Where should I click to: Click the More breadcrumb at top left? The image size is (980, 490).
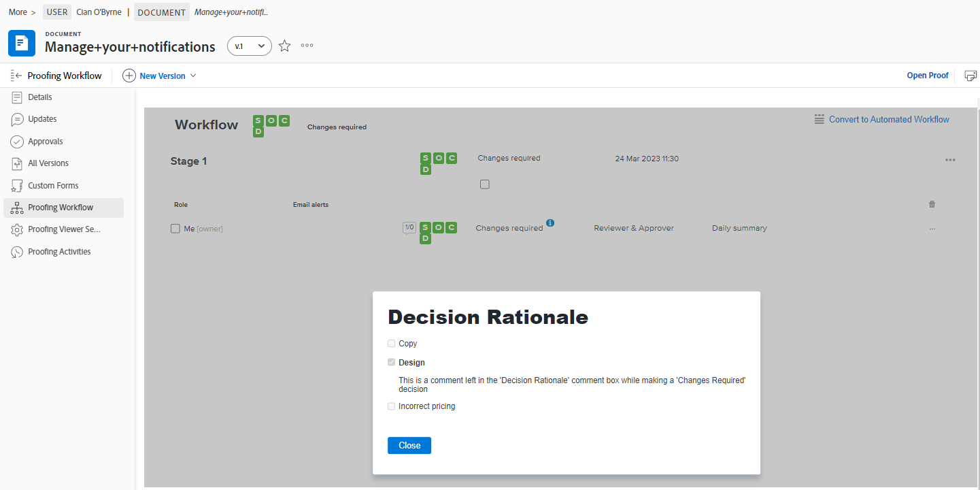click(18, 12)
